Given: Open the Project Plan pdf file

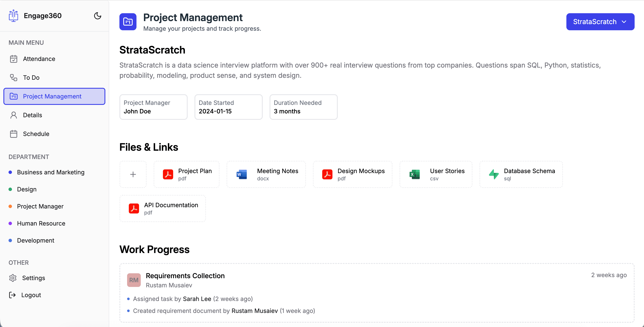Looking at the screenshot, I should pyautogui.click(x=187, y=174).
